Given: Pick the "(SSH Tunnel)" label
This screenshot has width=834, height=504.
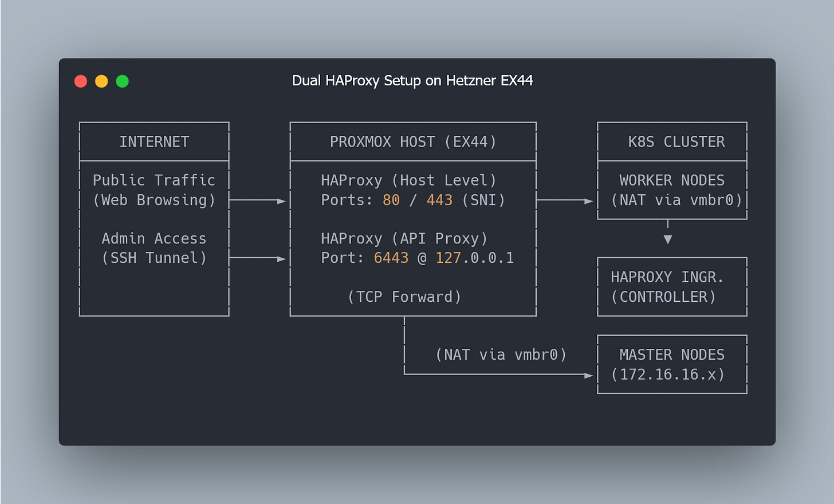Looking at the screenshot, I should coord(154,258).
